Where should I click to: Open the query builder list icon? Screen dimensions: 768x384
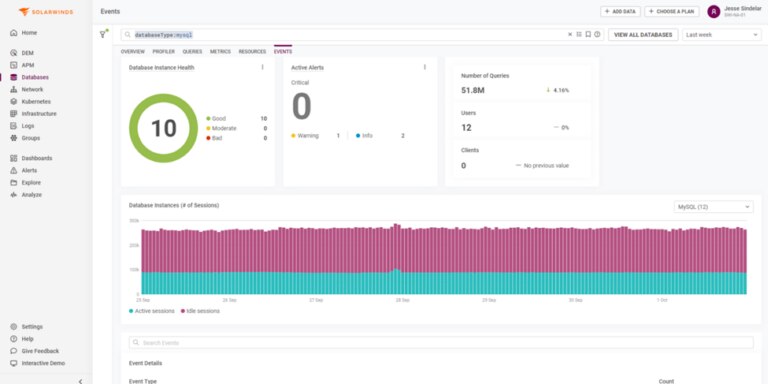point(579,34)
